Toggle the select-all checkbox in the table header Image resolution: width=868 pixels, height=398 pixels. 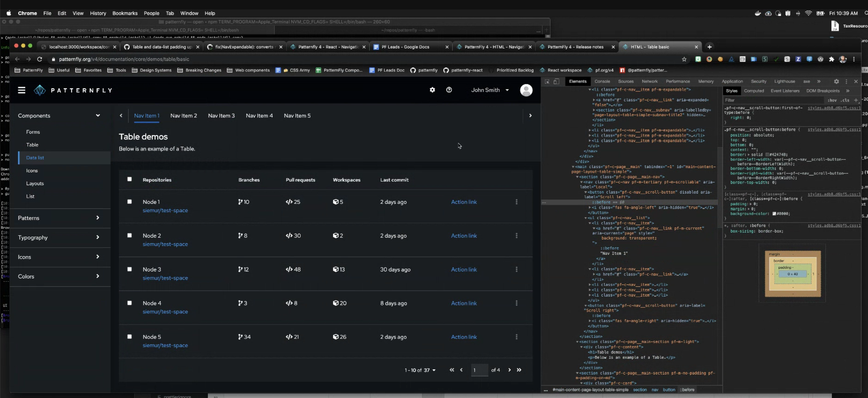click(x=129, y=179)
